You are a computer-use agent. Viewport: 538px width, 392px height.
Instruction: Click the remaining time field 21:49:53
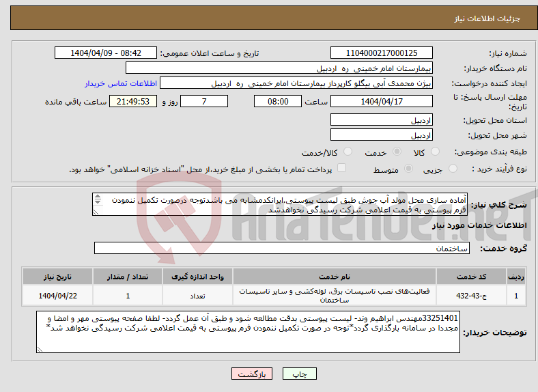tap(133, 101)
